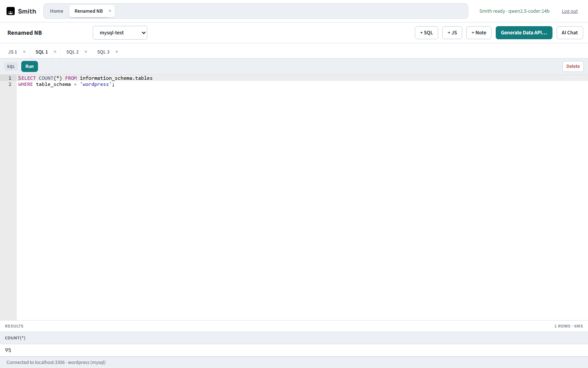This screenshot has height=368, width=588.
Task: Close the SQL 2 cell tab
Action: tap(86, 52)
